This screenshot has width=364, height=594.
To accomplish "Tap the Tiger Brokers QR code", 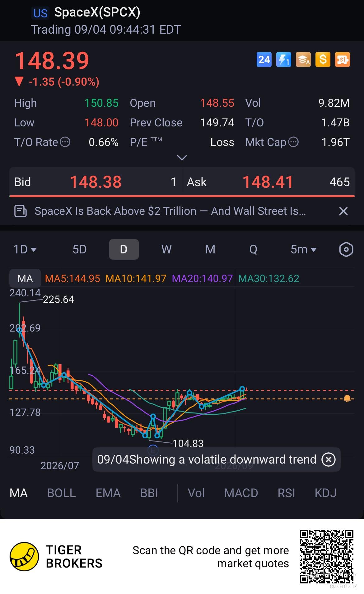I will [x=327, y=557].
